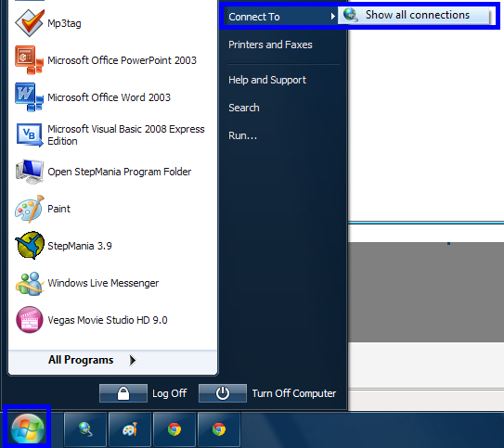Launch Microsoft Office PowerPoint 2003 icon
This screenshot has height=448, width=504.
[30, 60]
